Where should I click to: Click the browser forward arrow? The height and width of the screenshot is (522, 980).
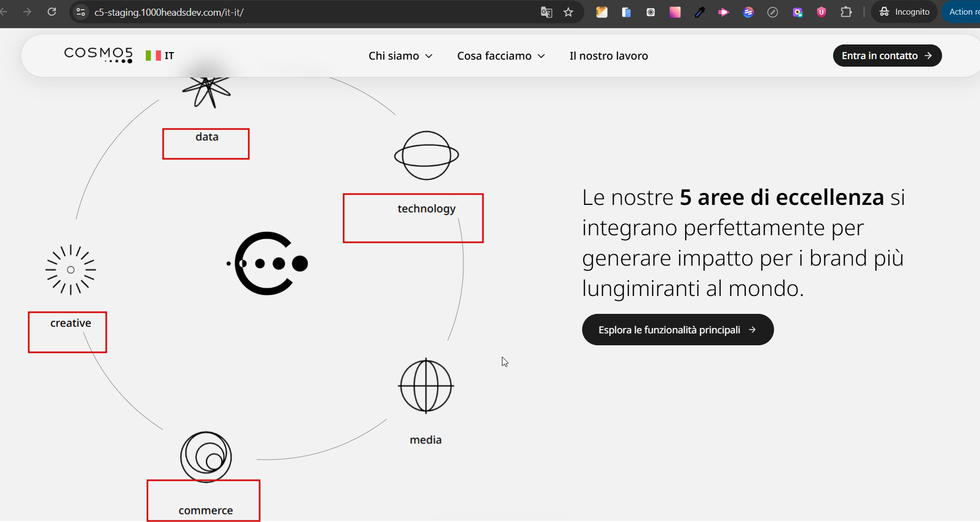pos(27,12)
